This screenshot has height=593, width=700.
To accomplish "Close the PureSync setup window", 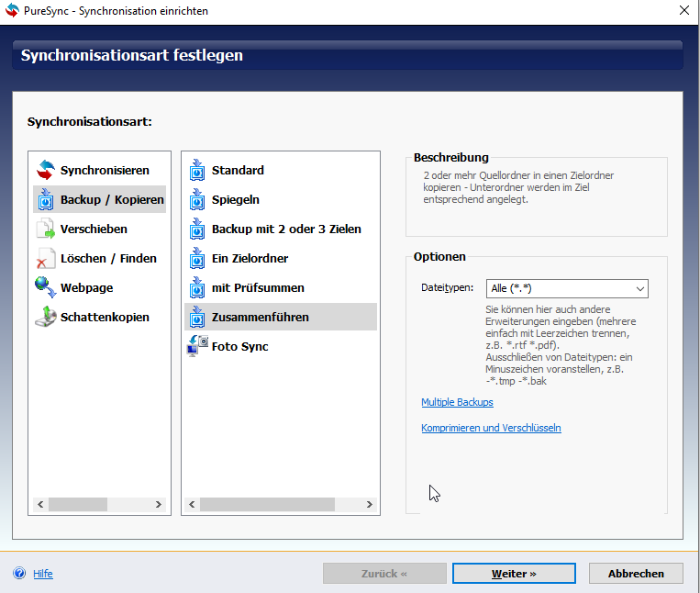I will [x=683, y=10].
